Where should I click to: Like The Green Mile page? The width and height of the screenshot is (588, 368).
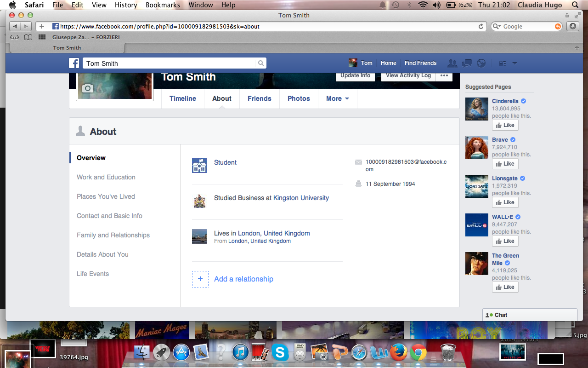[x=505, y=287]
